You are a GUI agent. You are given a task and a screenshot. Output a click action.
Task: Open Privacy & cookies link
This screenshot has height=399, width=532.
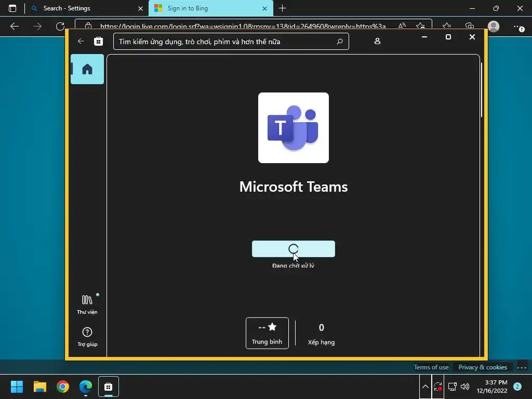[x=483, y=367]
